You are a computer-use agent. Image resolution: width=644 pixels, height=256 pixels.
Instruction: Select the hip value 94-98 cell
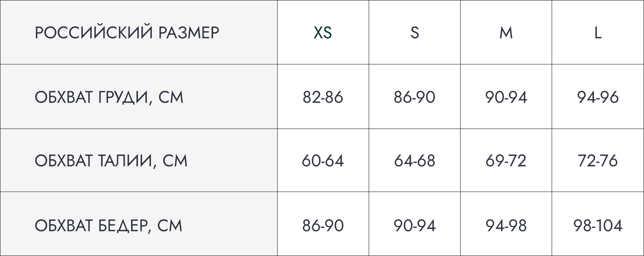pyautogui.click(x=506, y=226)
